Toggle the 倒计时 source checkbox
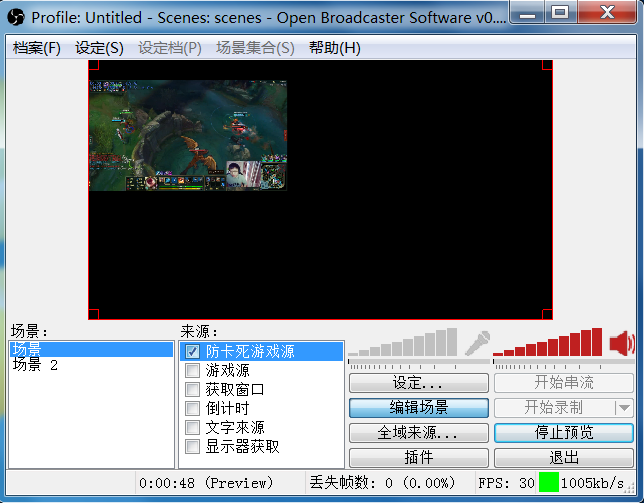 coord(193,409)
